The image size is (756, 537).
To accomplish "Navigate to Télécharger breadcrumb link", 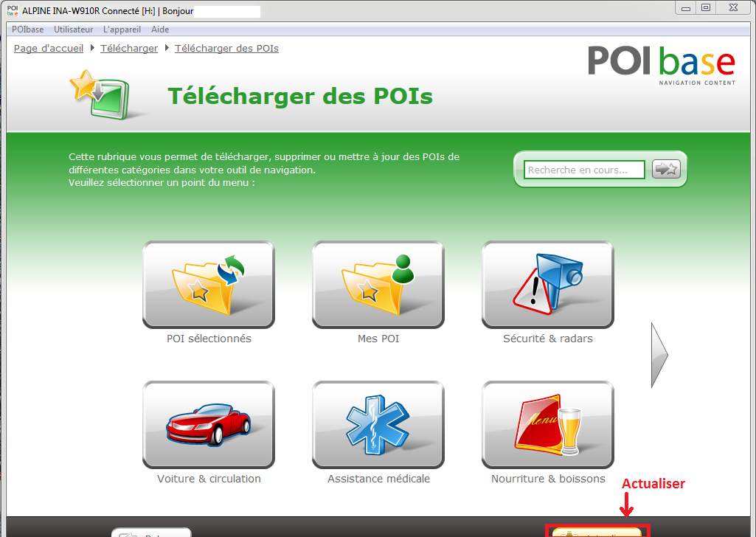I will (129, 49).
